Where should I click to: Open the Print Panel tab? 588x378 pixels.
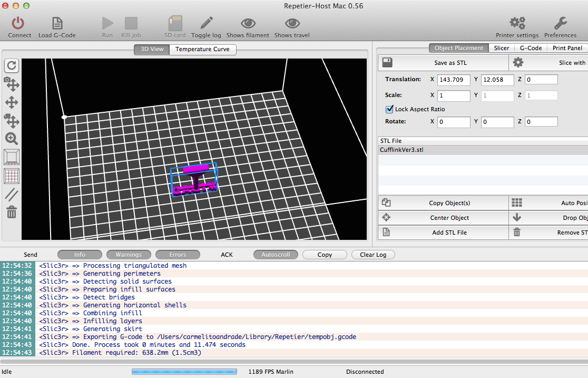point(567,48)
